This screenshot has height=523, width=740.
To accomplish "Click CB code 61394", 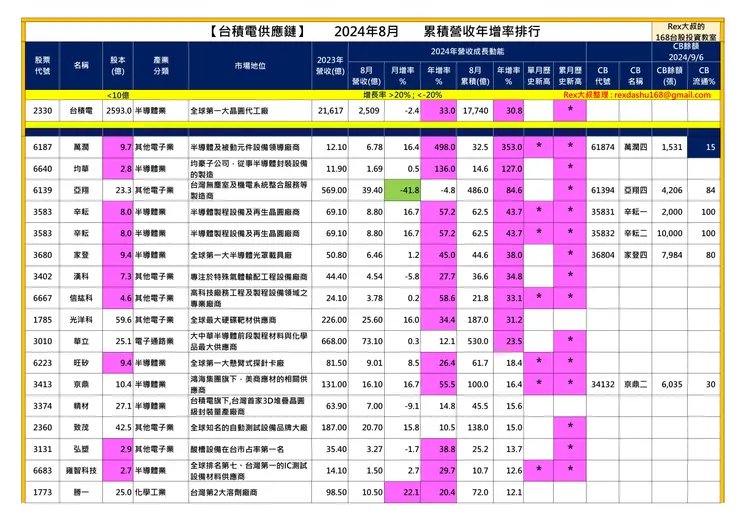I will tap(603, 190).
